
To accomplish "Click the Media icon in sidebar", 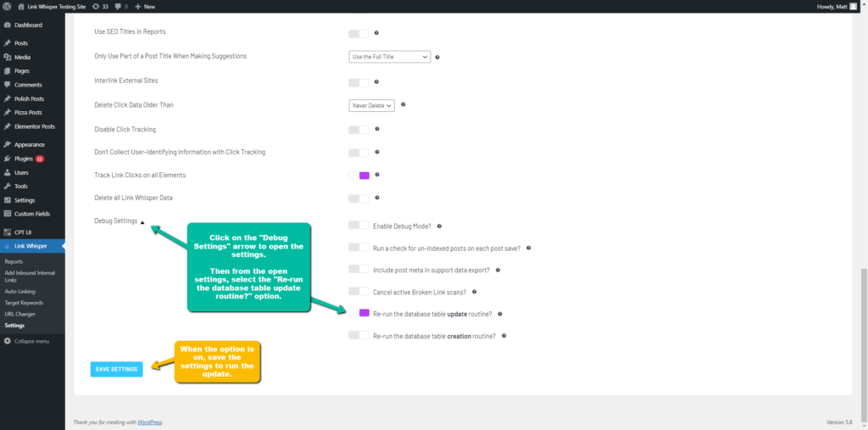I will tap(7, 57).
